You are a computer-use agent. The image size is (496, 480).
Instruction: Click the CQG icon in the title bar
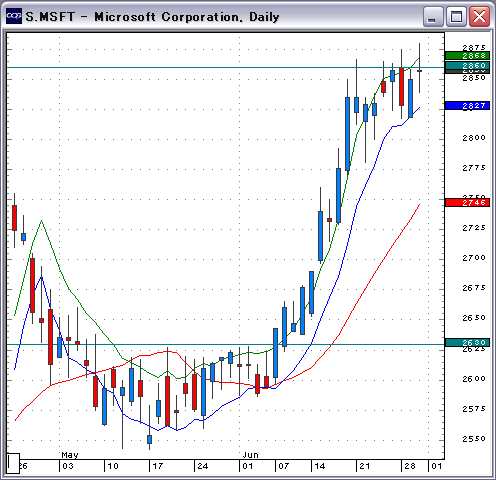pos(14,16)
